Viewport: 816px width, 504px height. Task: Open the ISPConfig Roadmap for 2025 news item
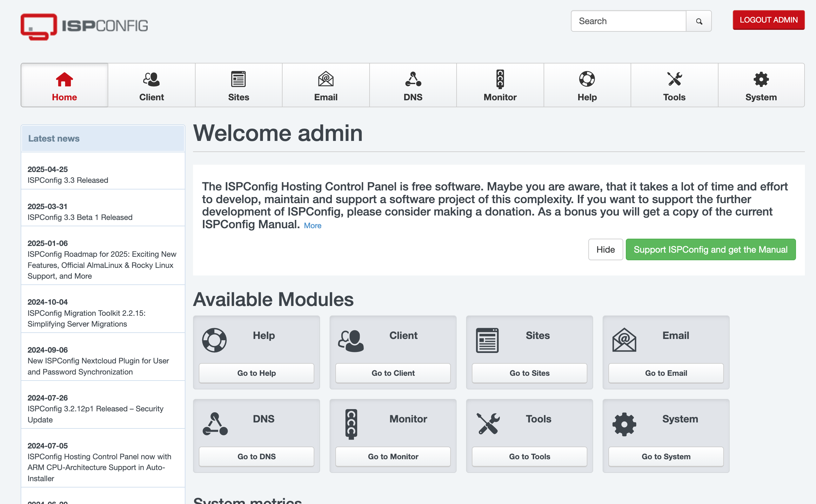pos(102,265)
